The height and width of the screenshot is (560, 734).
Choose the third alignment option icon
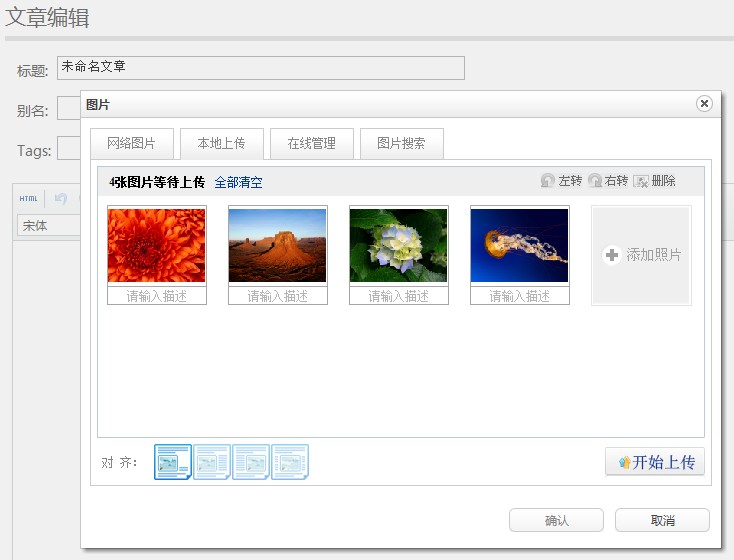(250, 462)
